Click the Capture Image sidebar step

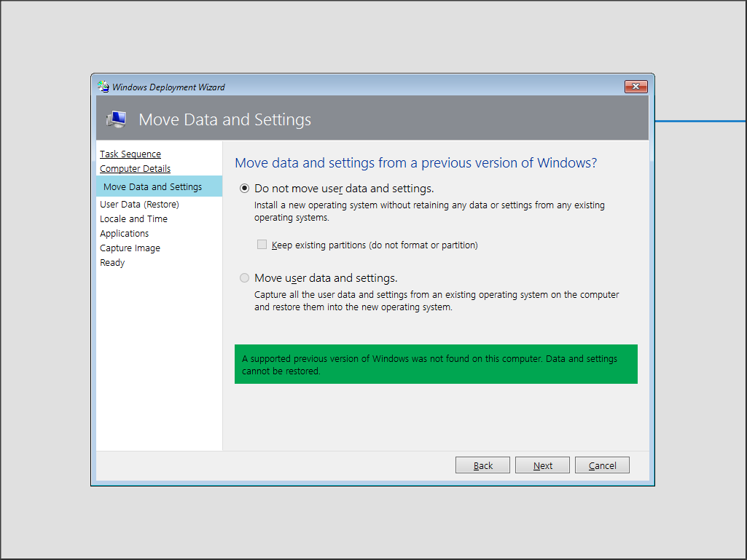(x=130, y=248)
